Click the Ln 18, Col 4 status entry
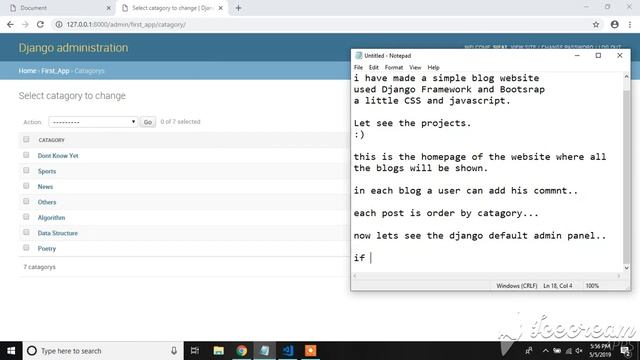Screen dimensions: 640x360 click(558, 286)
